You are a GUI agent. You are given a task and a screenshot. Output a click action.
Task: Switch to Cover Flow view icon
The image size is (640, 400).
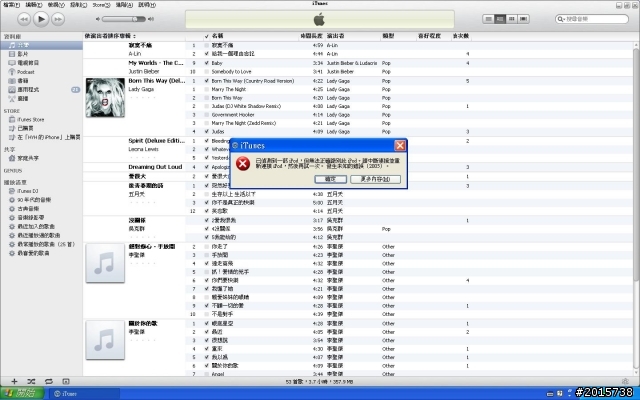point(523,19)
